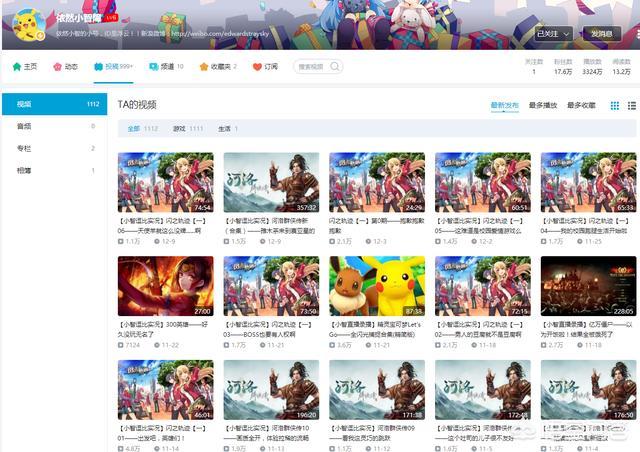Open the weibo.com link in the bio
This screenshot has height=452, width=640.
click(x=220, y=34)
